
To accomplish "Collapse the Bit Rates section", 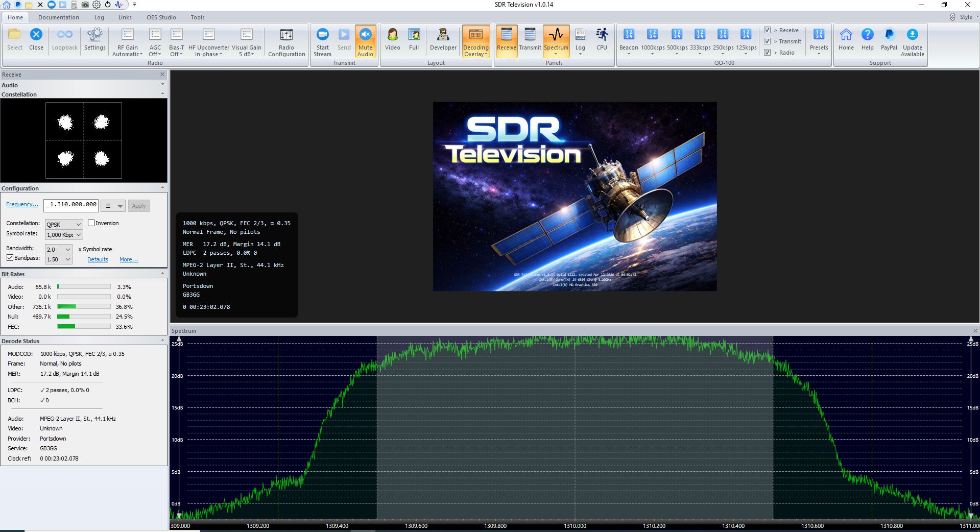I will point(163,274).
